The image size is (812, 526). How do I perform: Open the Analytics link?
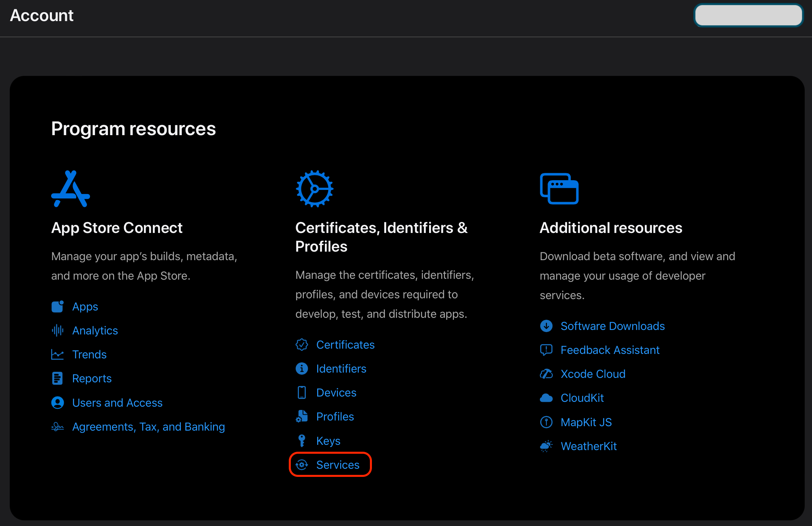coord(95,330)
